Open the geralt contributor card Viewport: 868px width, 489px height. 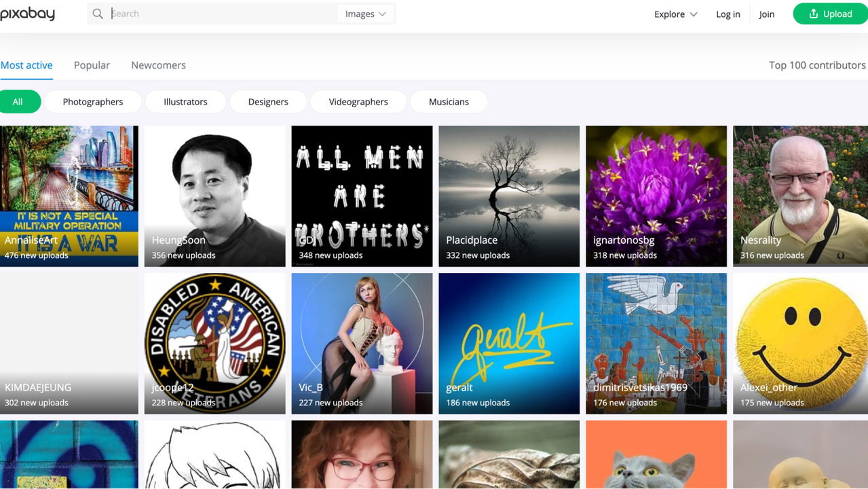pos(509,343)
